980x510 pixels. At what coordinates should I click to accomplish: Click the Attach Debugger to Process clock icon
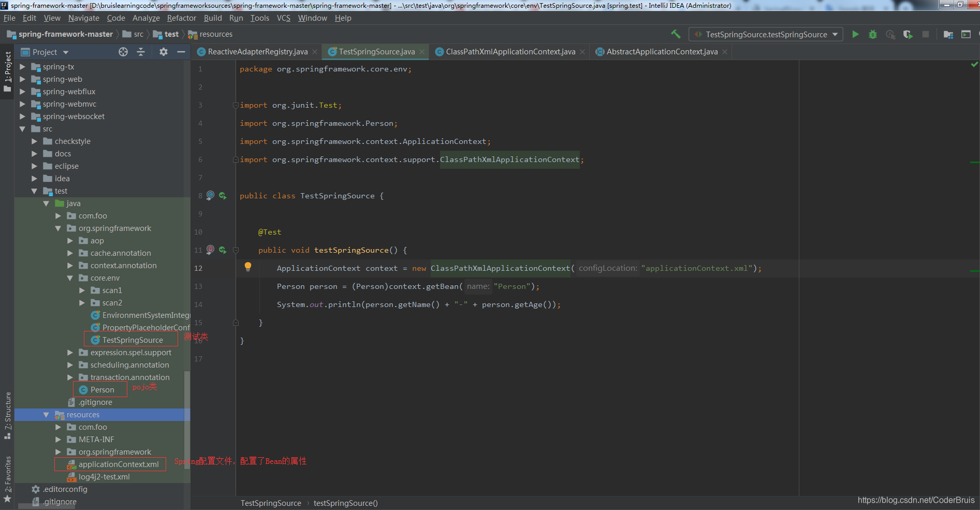[x=890, y=34]
